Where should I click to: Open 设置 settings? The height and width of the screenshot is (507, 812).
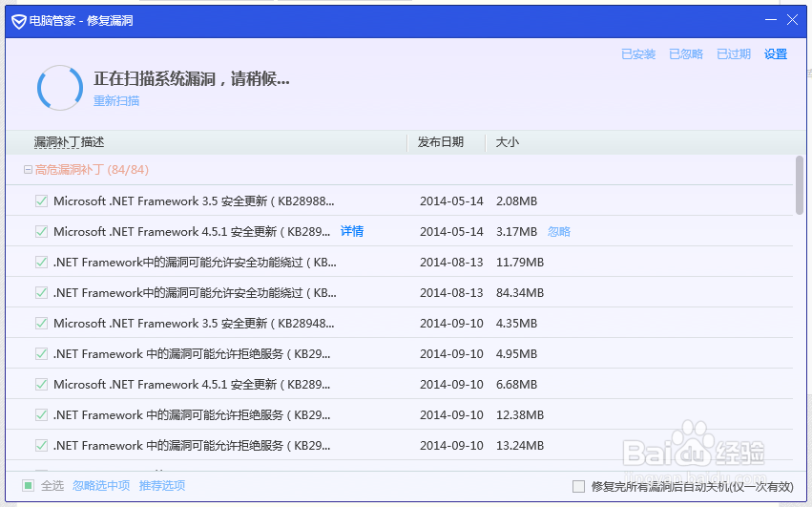click(775, 53)
